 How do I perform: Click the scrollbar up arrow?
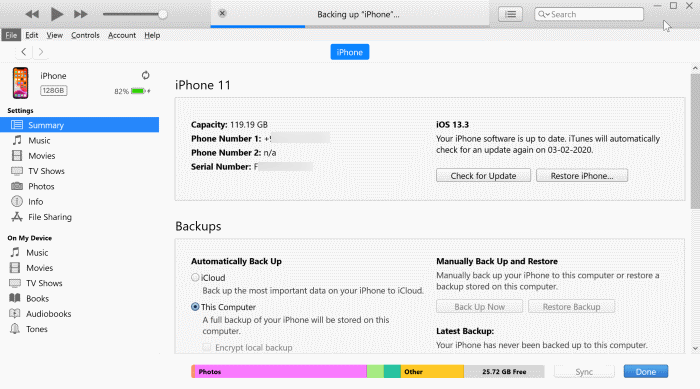[x=695, y=68]
